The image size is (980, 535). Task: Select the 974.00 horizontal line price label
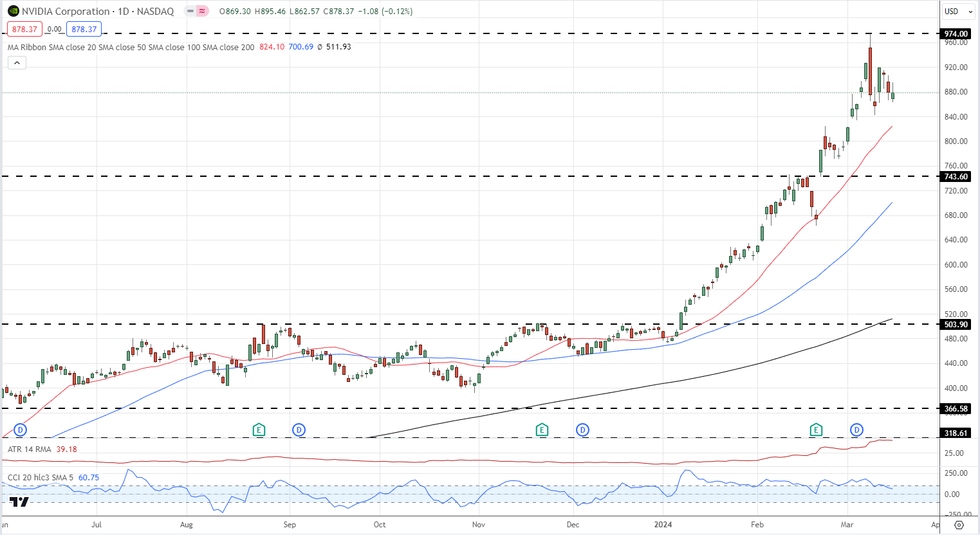[956, 33]
